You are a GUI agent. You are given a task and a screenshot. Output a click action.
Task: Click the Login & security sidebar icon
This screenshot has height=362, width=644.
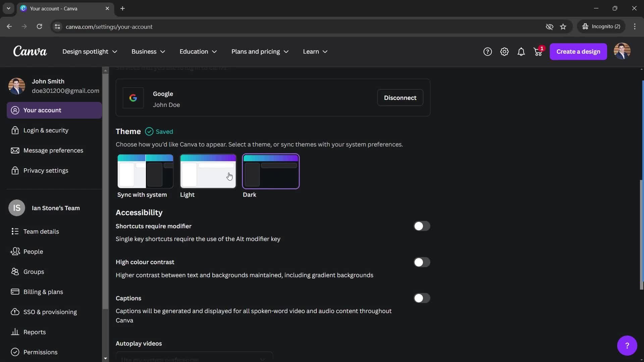pos(15,130)
